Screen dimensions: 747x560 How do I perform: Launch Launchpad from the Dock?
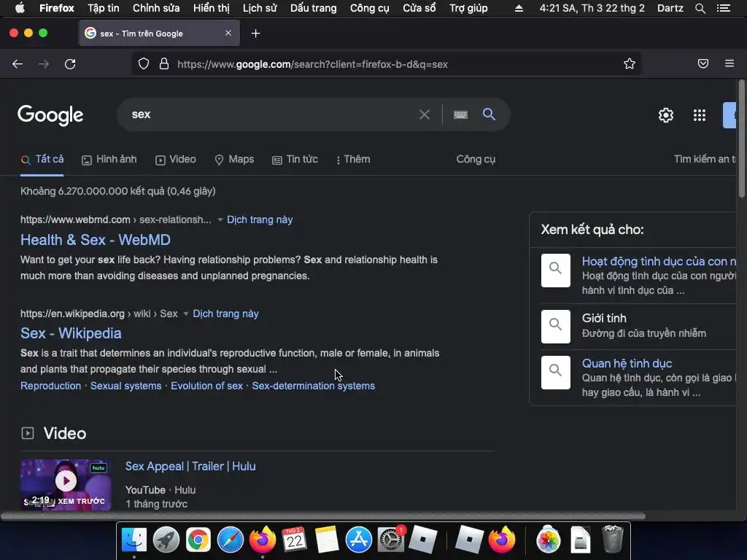(x=166, y=540)
